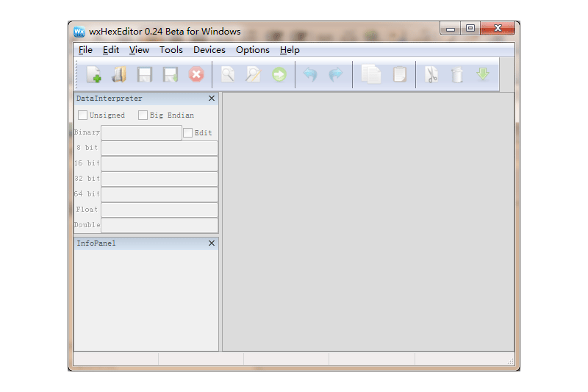Close the InfoPanel pane
The width and height of the screenshot is (588, 392).
[x=212, y=243]
